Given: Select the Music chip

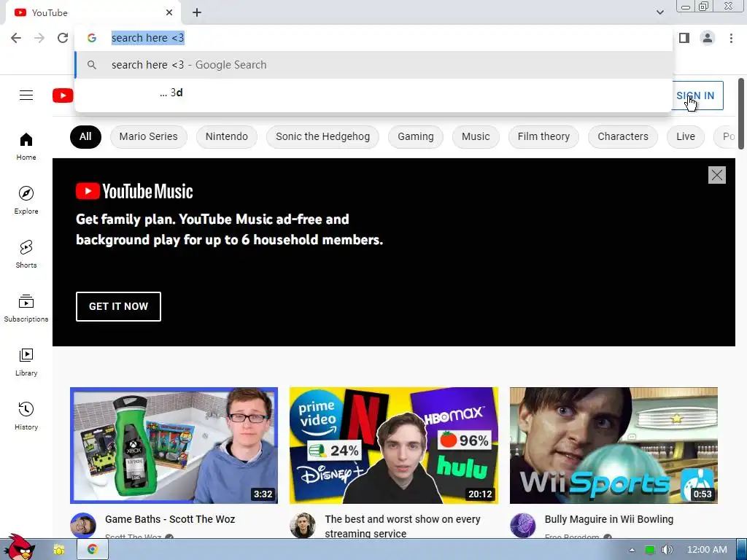Looking at the screenshot, I should point(476,136).
